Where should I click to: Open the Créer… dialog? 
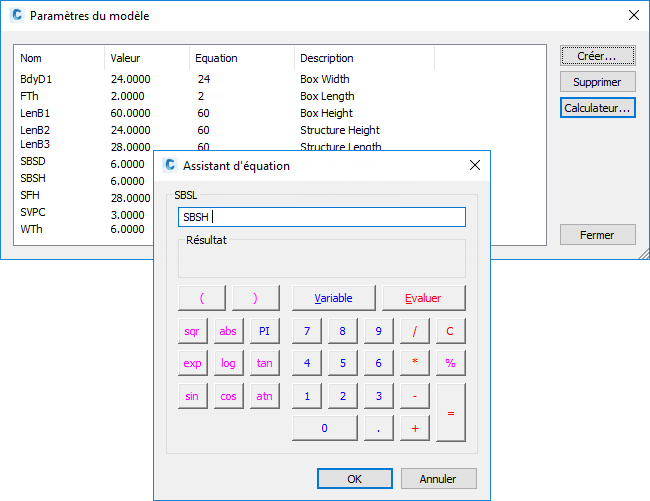pos(597,56)
